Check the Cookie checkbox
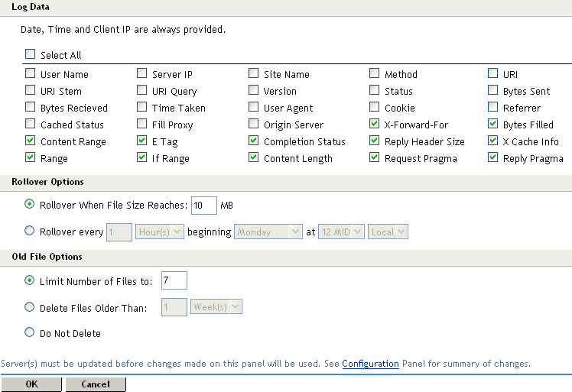The image size is (572, 392). pyautogui.click(x=374, y=107)
